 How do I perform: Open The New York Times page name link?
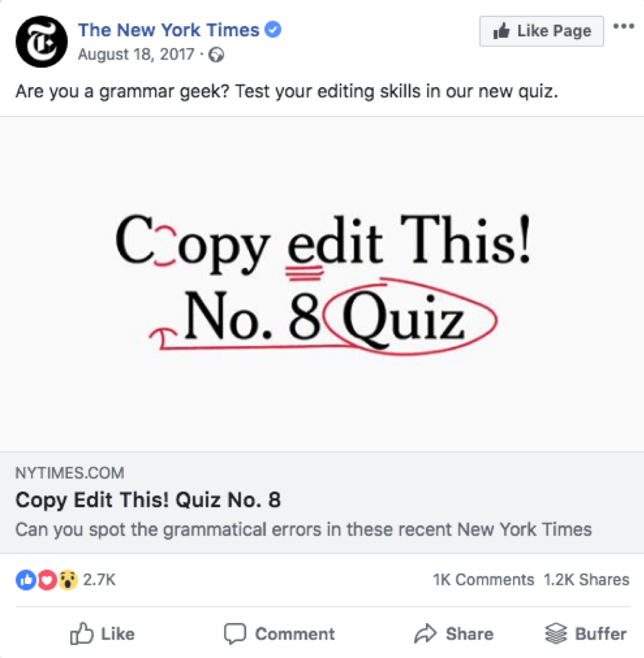point(169,30)
